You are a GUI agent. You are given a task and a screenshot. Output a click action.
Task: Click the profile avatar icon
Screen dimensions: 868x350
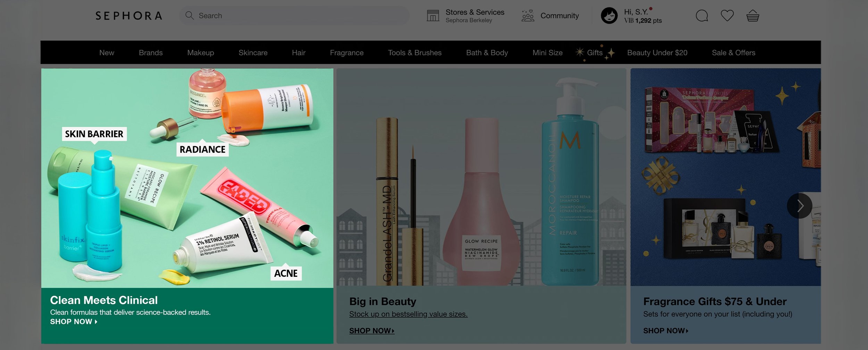pyautogui.click(x=609, y=16)
